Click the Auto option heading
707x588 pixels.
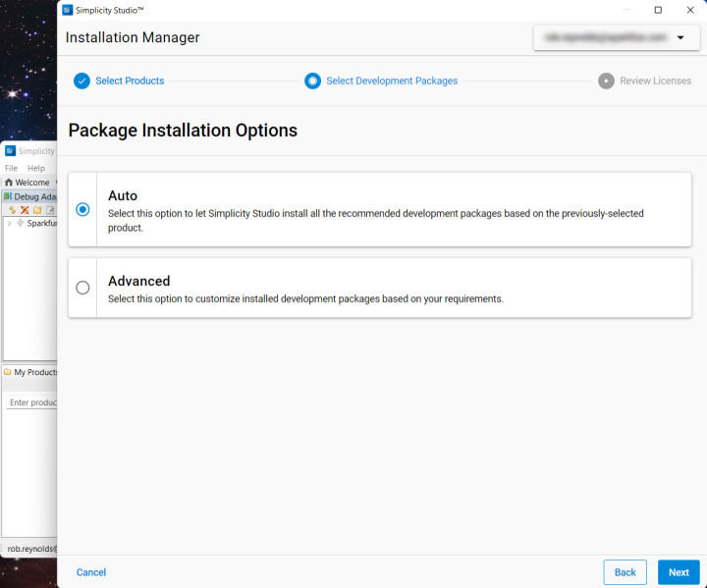(123, 195)
